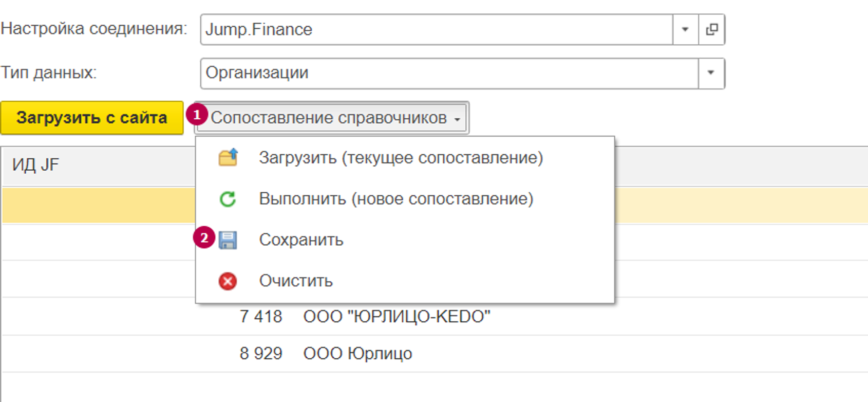Select the row ООО "ЮРЛИЦО-KEDO"
The height and width of the screenshot is (402, 868).
pyautogui.click(x=397, y=317)
